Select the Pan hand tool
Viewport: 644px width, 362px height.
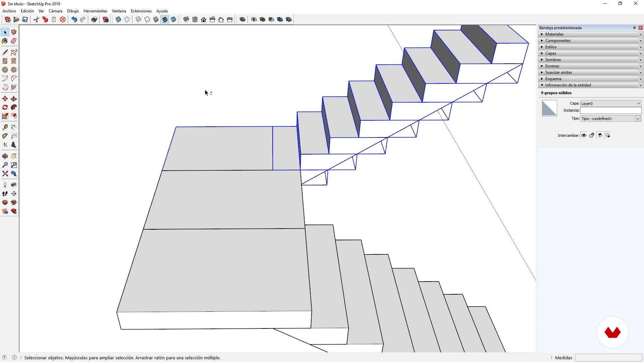[14, 156]
